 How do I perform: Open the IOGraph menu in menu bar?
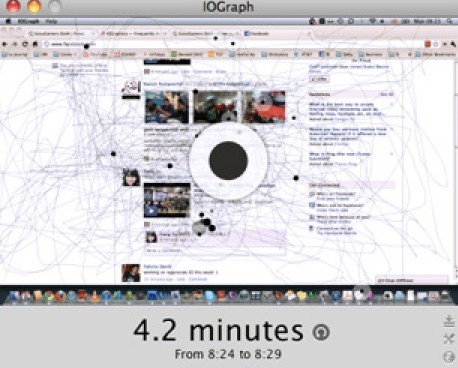28,21
